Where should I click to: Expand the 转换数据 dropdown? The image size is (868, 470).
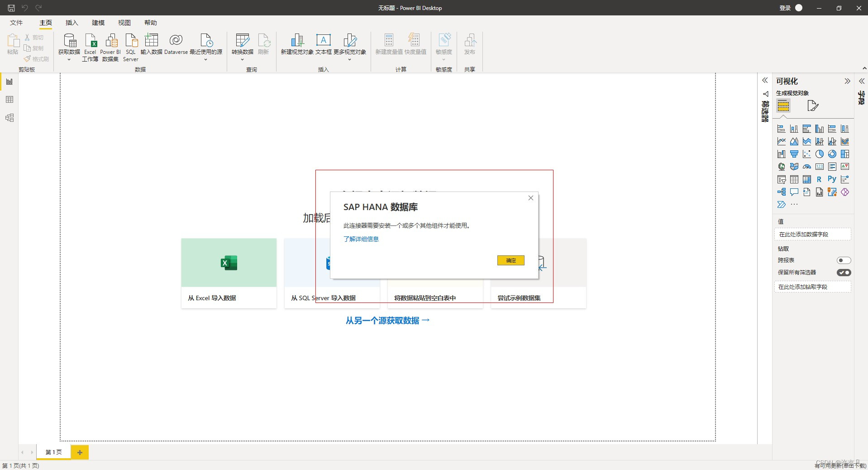[243, 59]
